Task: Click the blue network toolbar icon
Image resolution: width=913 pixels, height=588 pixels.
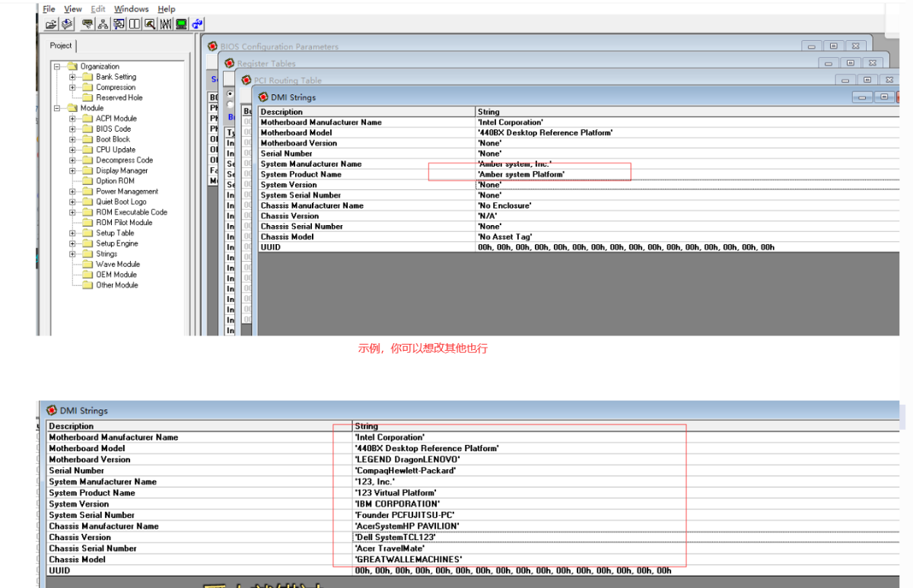Action: [198, 24]
